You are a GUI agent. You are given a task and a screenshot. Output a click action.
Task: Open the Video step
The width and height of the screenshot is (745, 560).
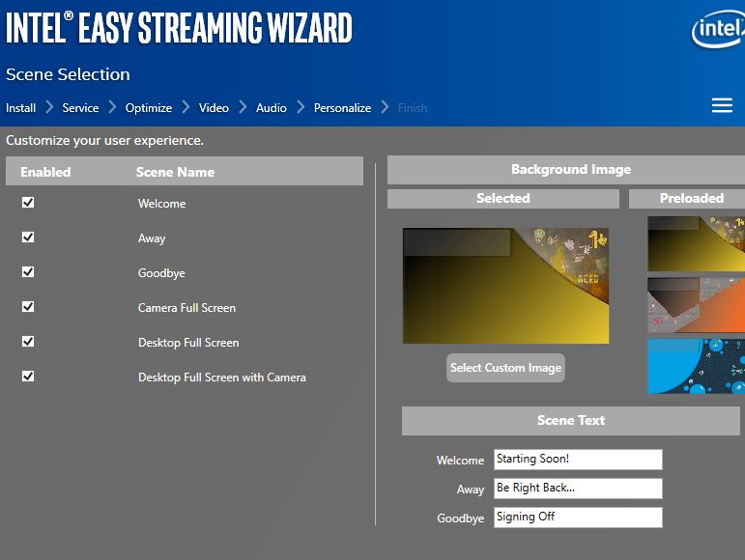pos(214,108)
